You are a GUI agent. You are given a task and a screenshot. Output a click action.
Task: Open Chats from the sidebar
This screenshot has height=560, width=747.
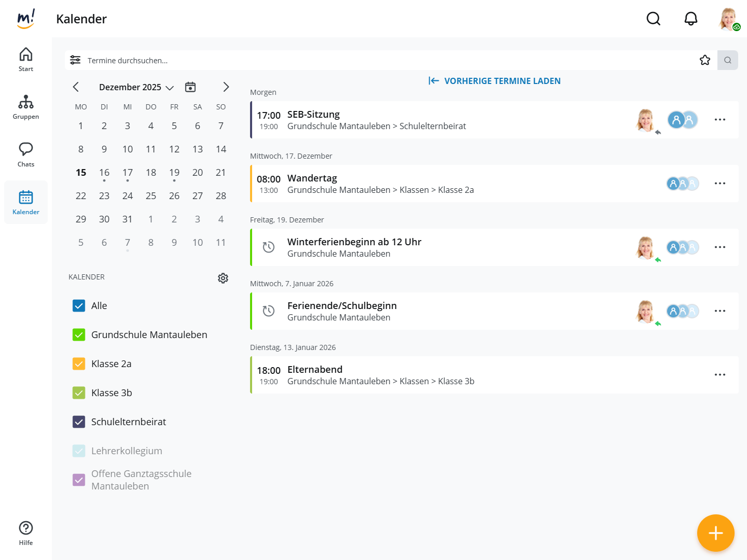[x=26, y=155]
